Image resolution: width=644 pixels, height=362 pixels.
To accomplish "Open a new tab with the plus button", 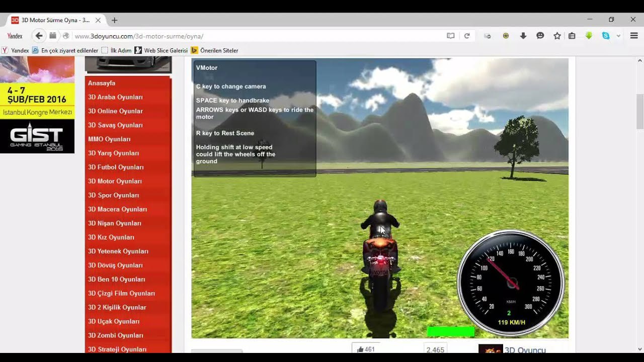I will pyautogui.click(x=114, y=20).
